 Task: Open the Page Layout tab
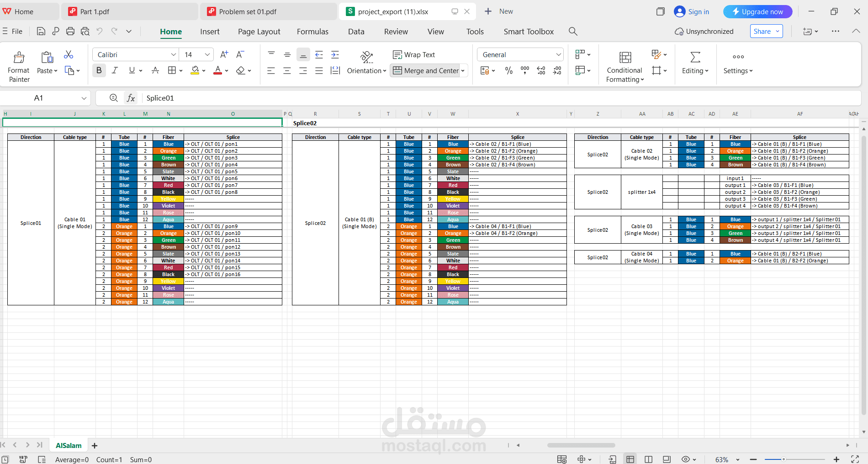pos(259,32)
